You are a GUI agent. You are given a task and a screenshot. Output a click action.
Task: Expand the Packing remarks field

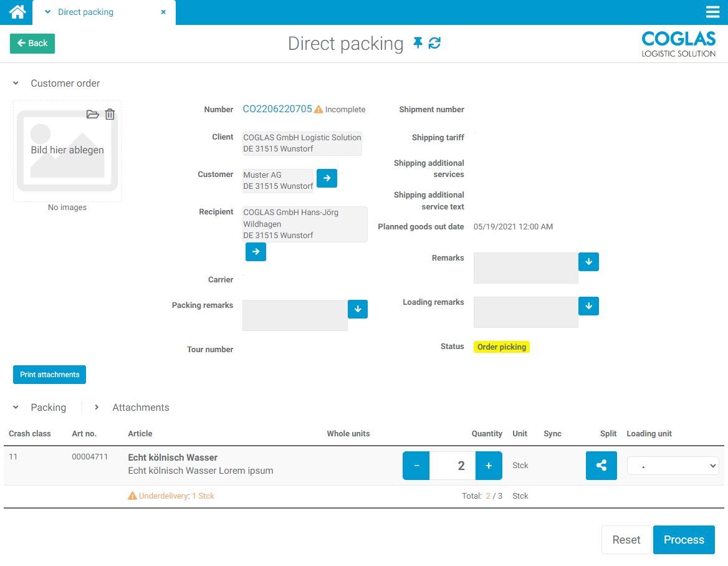(358, 309)
